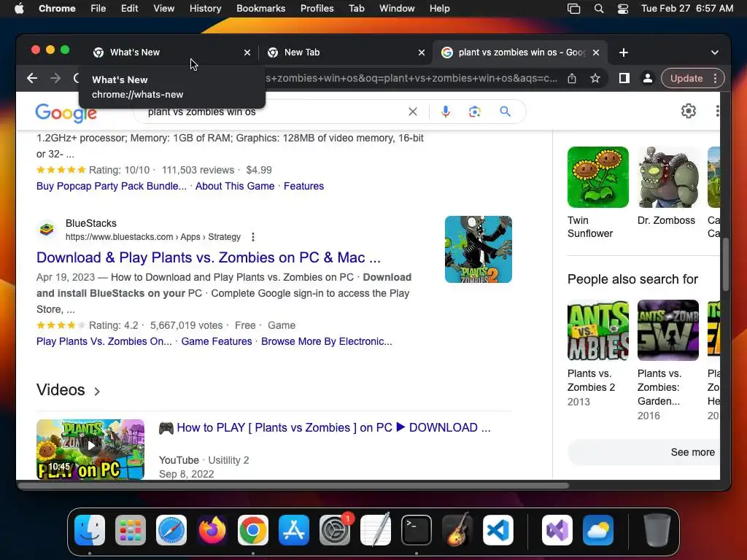The image size is (747, 560).
Task: Open Plants vs. Zombies: Garden card
Action: [x=668, y=360]
